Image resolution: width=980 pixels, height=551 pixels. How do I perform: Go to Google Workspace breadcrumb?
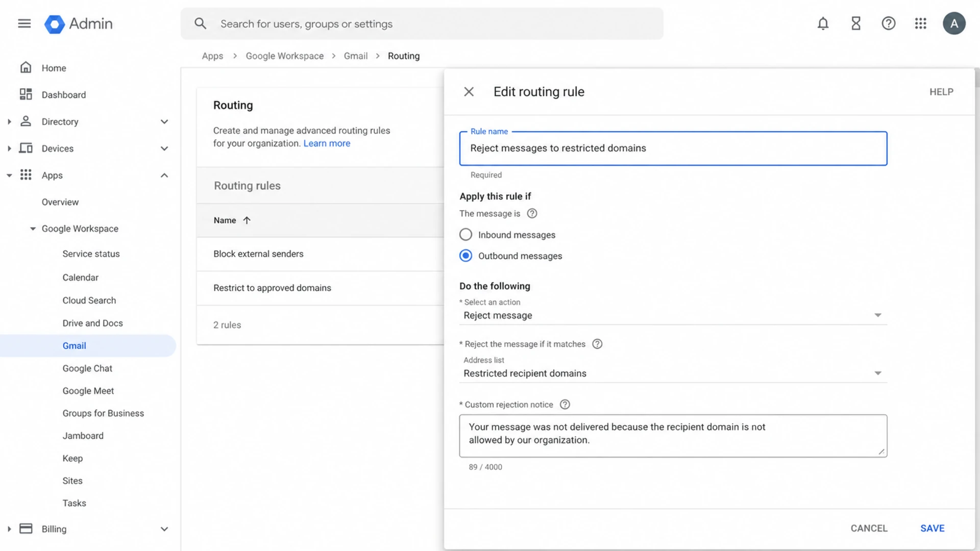point(284,56)
